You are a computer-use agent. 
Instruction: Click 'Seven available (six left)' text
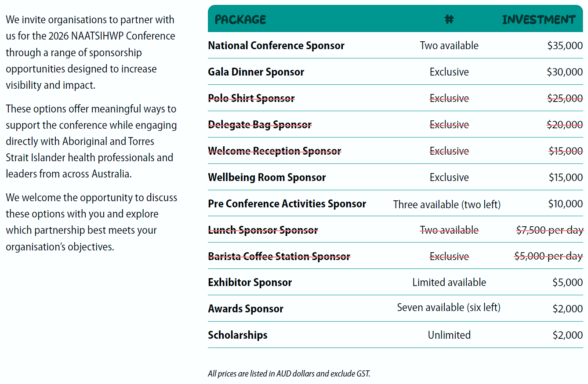[449, 308]
